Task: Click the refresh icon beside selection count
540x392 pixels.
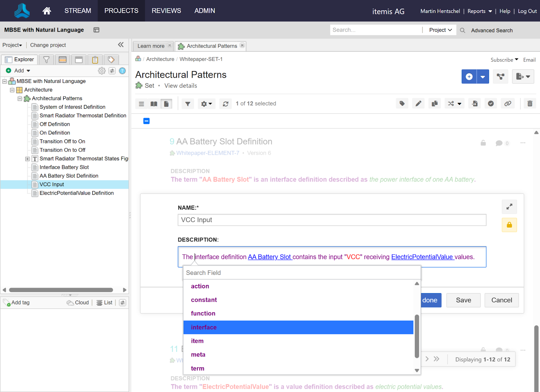Action: [225, 104]
